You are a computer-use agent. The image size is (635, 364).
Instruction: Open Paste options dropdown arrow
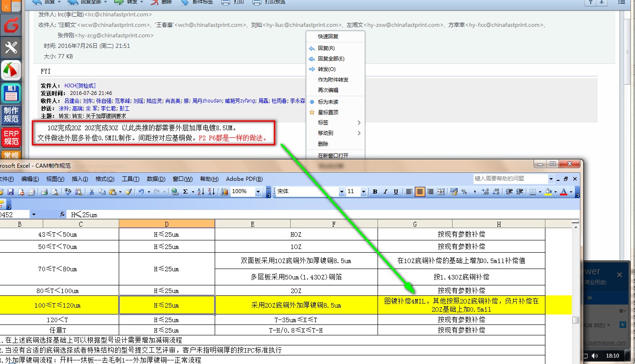pyautogui.click(x=120, y=192)
